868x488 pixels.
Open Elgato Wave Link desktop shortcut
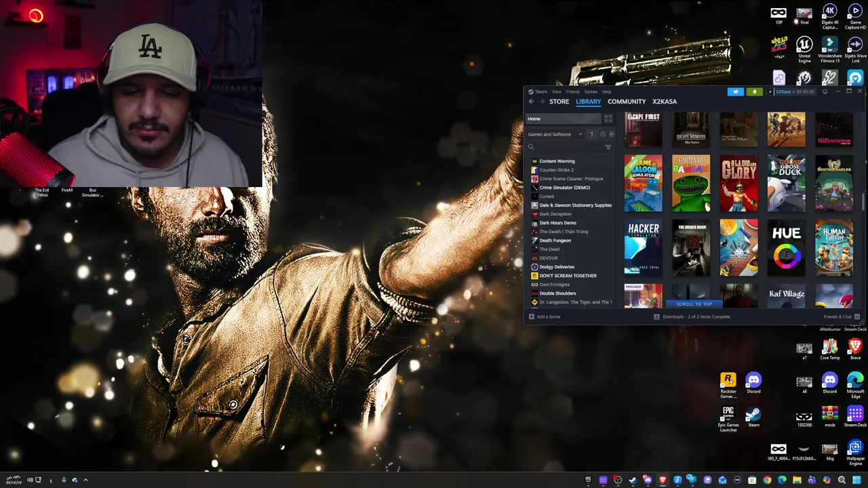[x=855, y=50]
